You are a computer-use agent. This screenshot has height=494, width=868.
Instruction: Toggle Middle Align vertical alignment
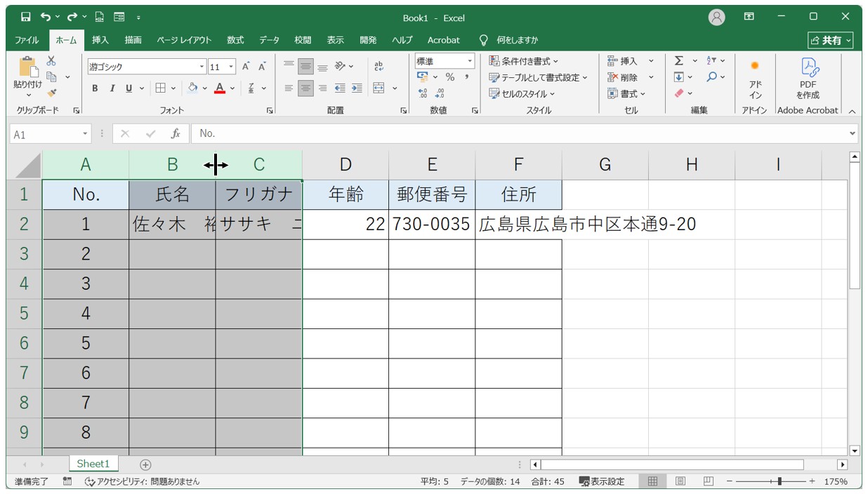[x=305, y=67]
